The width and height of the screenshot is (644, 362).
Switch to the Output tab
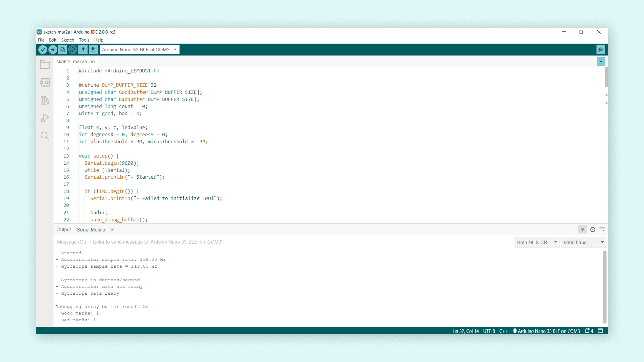pos(64,230)
